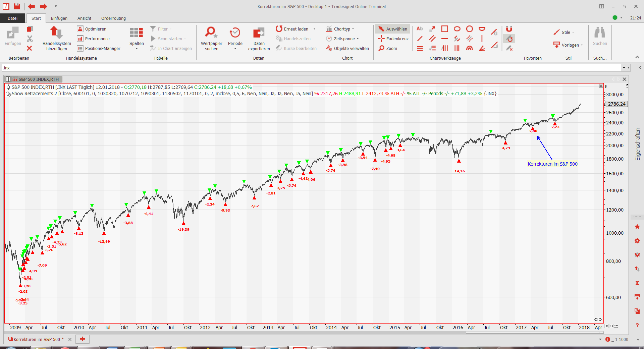This screenshot has height=349, width=644.
Task: Click the Optimieren button
Action: [92, 29]
